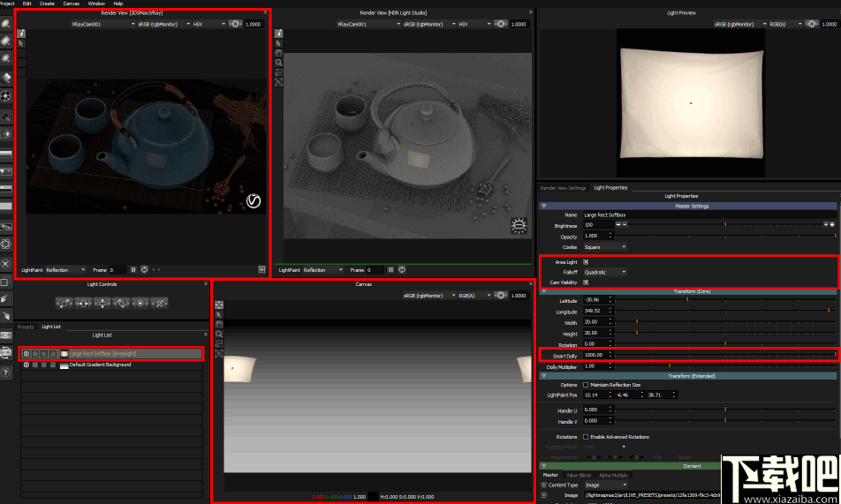Open Falloff Quadratic dropdown

pyautogui.click(x=605, y=273)
